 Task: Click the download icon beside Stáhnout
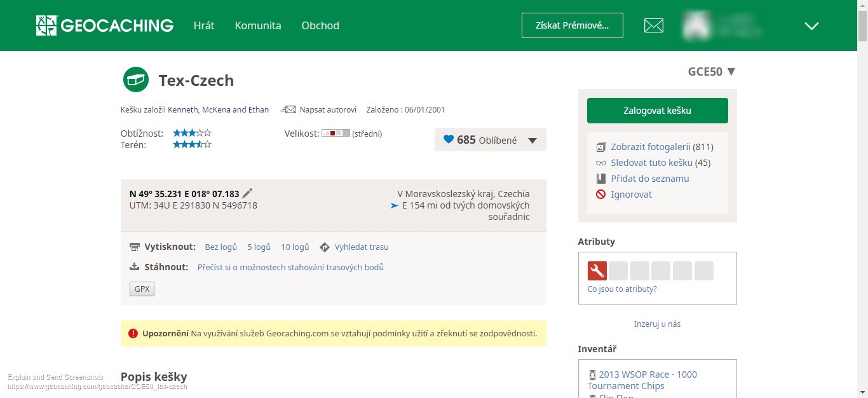coord(134,267)
